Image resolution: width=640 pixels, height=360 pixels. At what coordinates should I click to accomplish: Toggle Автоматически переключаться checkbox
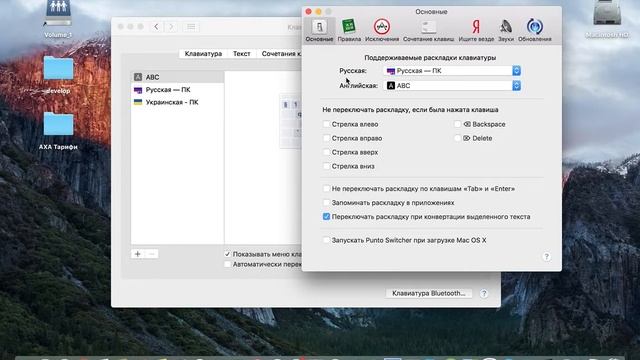227,264
